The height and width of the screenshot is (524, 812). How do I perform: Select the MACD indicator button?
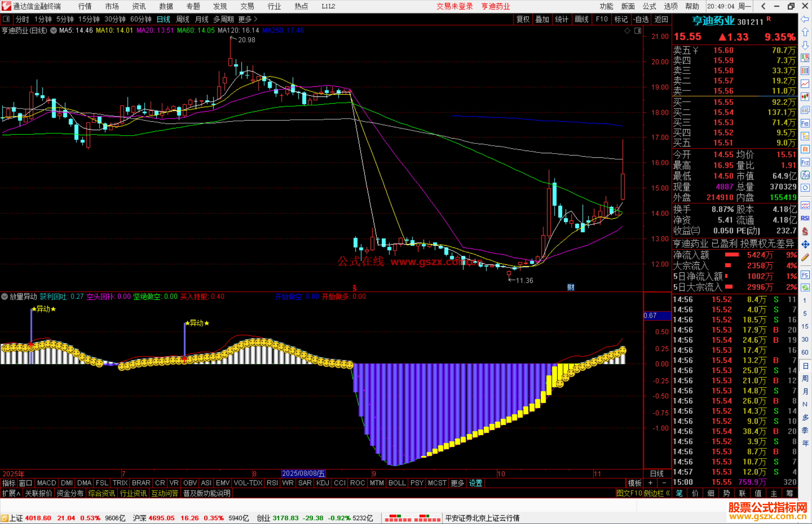(47, 483)
